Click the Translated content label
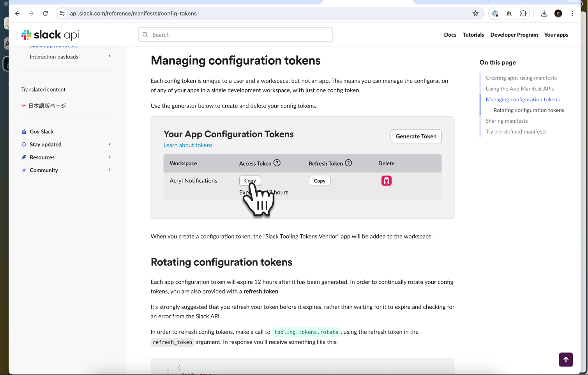588x375 pixels. pos(43,90)
